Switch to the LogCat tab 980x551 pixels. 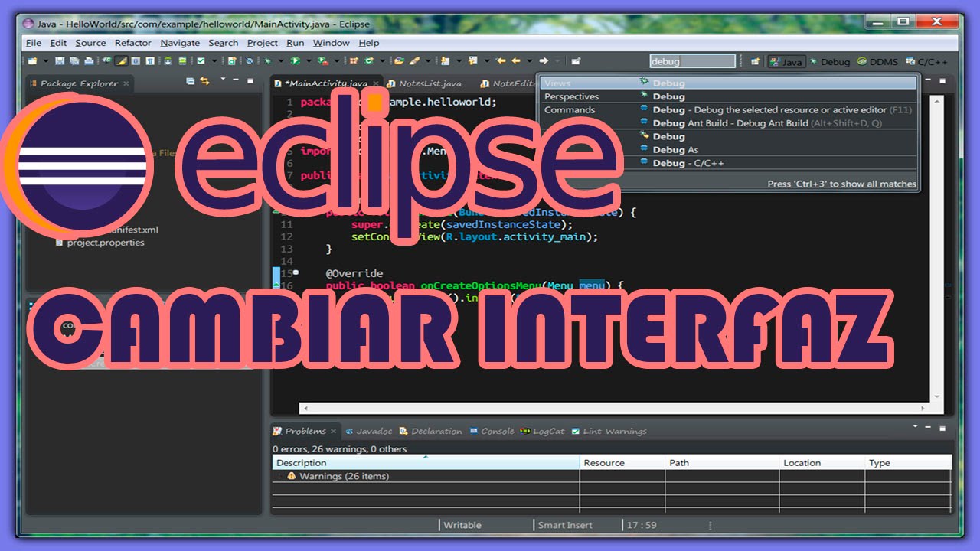click(x=542, y=431)
